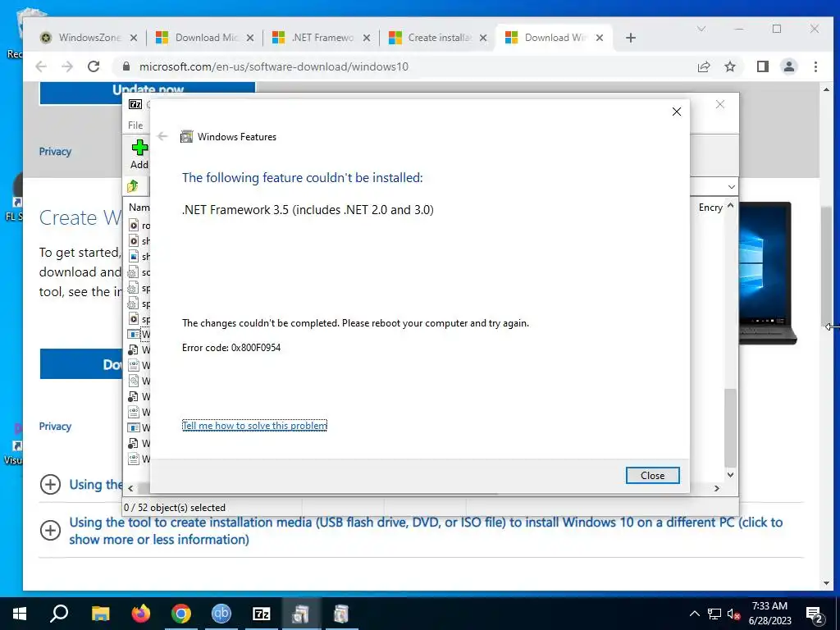Open Chrome from the taskbar
Viewport: 840px width, 630px height.
(181, 614)
